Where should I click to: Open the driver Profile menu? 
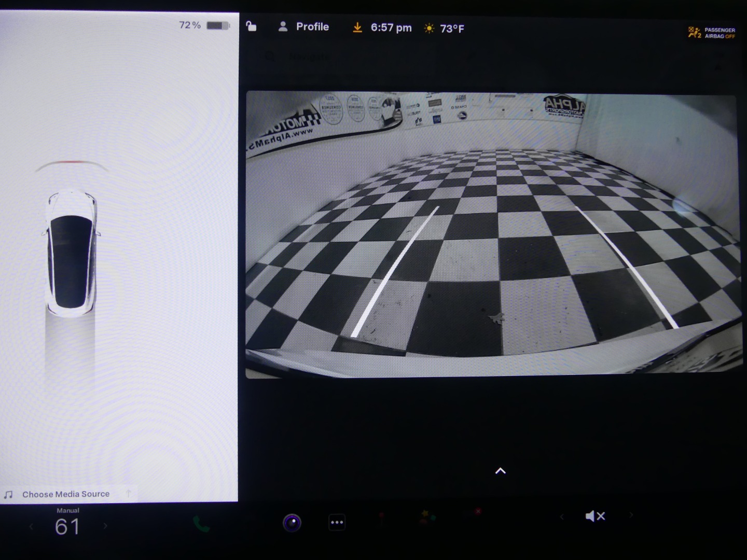(x=303, y=27)
